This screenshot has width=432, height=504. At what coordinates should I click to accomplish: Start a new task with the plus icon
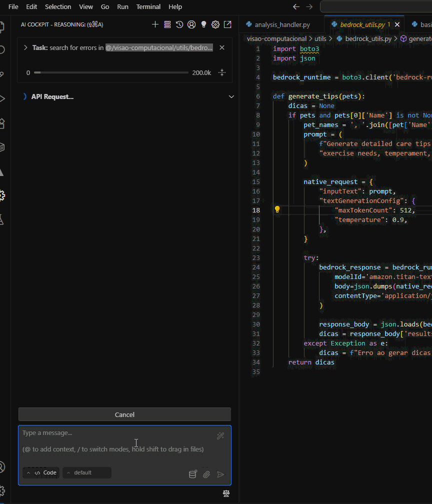pos(155,24)
